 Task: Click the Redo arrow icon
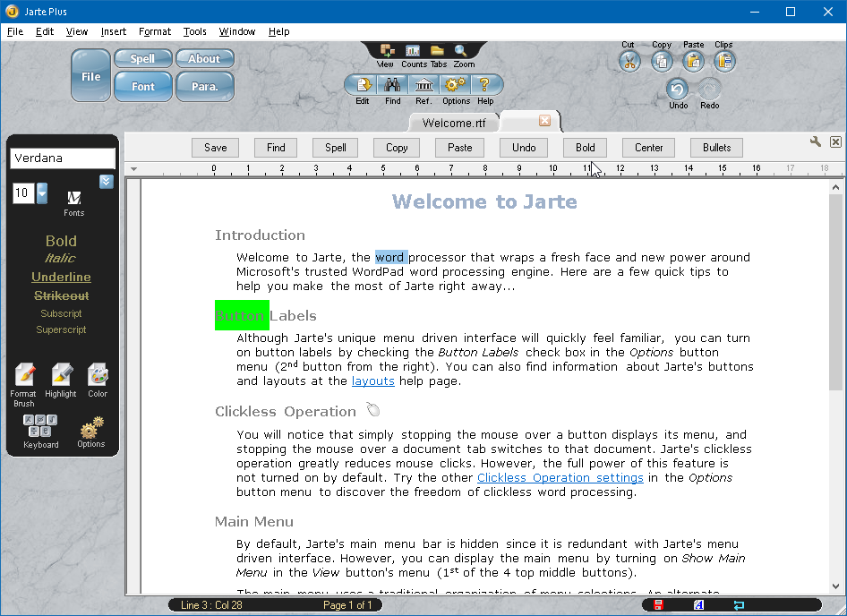709,90
